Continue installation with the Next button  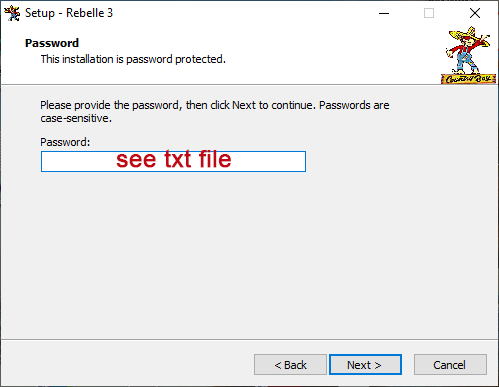(365, 365)
